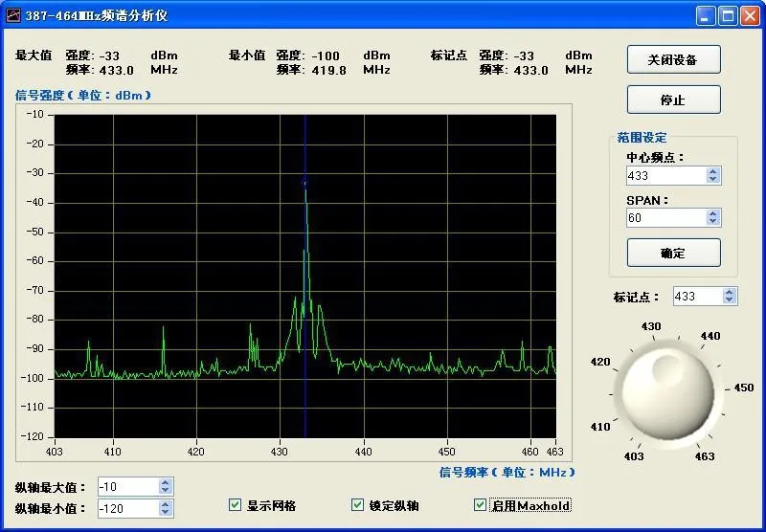Decrease the 纵轴最大值 with down arrow
Screen dimensions: 766x532
165,491
